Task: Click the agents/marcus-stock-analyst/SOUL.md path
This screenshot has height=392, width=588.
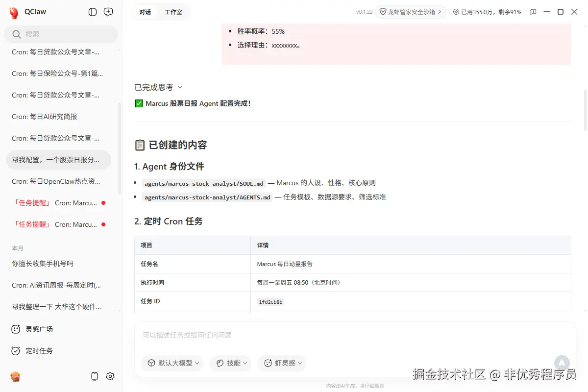Action: coord(204,184)
